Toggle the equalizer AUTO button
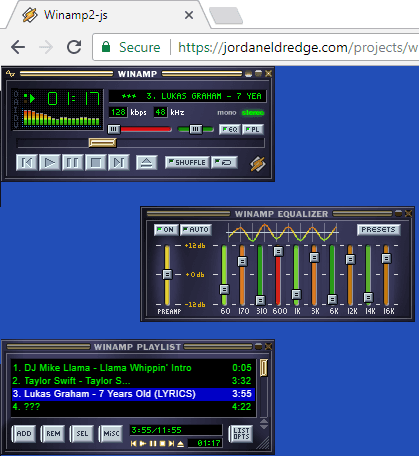Image resolution: width=419 pixels, height=456 pixels. (x=196, y=230)
